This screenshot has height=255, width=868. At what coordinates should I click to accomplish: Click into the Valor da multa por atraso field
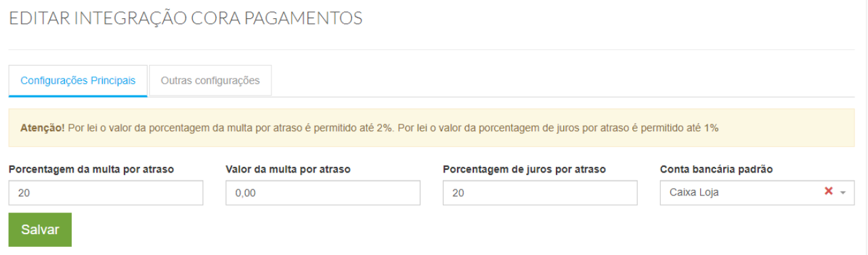[323, 193]
